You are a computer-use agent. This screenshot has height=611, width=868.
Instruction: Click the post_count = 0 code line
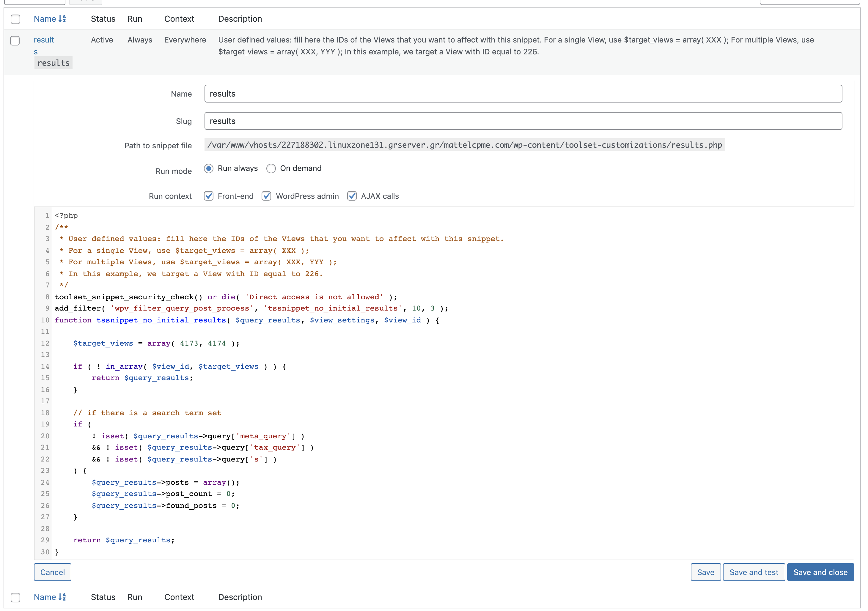(163, 494)
